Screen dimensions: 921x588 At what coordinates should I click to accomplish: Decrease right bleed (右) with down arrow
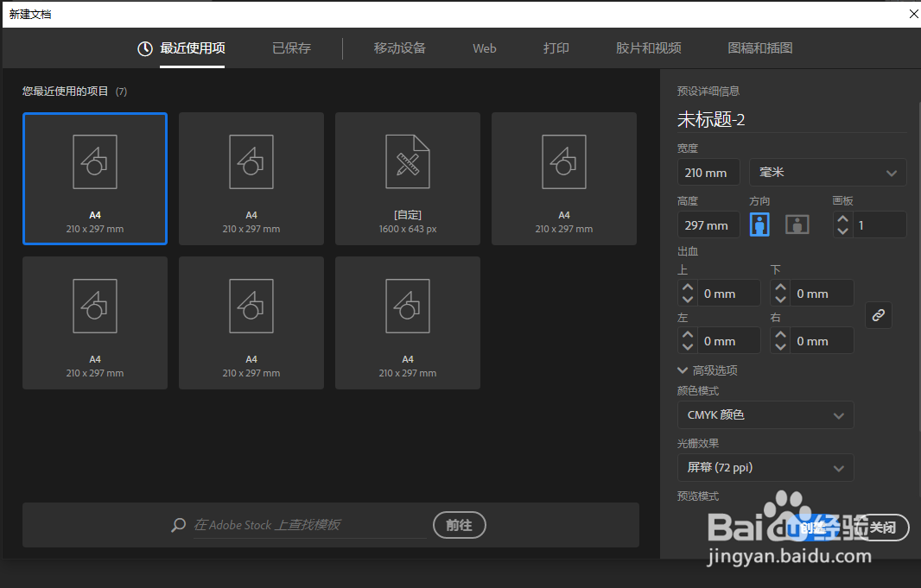tap(781, 346)
